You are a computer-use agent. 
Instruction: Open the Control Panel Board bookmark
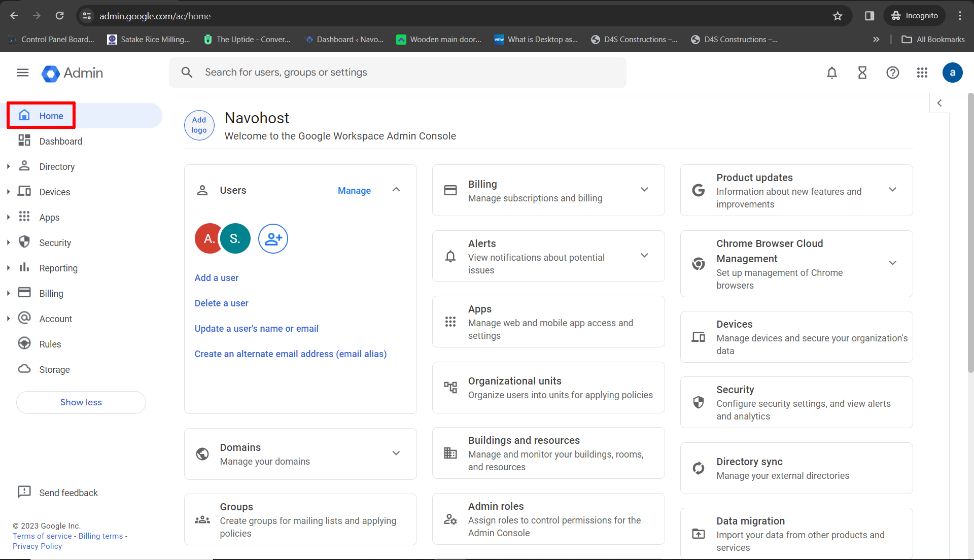[x=51, y=39]
